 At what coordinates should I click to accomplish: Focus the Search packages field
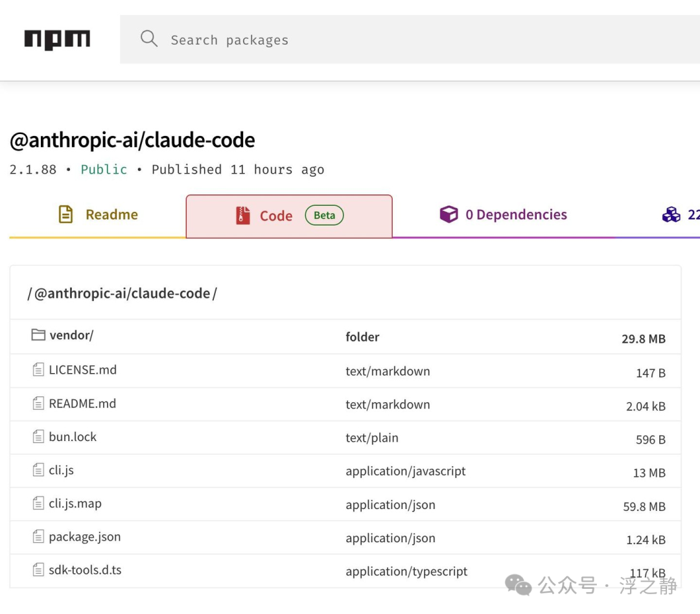(410, 40)
